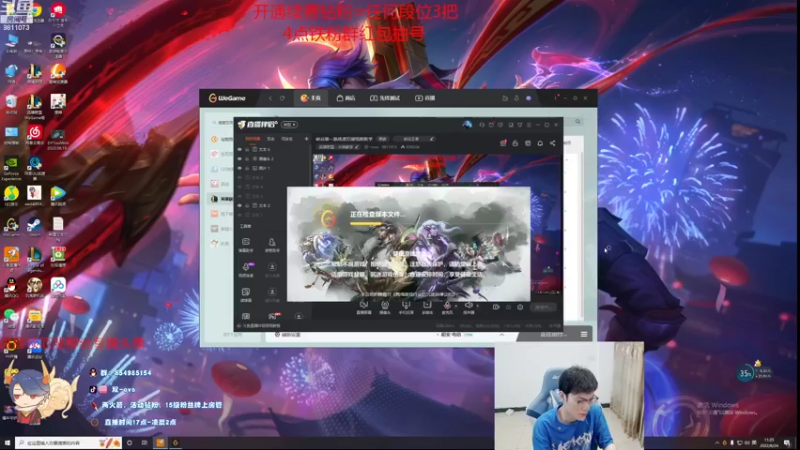Open the WeGame live stream tab
This screenshot has height=450, width=800.
[x=425, y=98]
